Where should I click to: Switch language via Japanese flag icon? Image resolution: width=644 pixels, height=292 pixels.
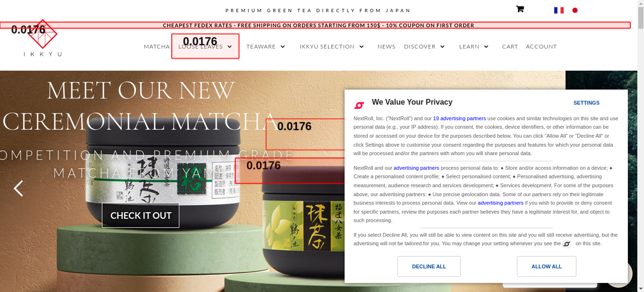[575, 10]
